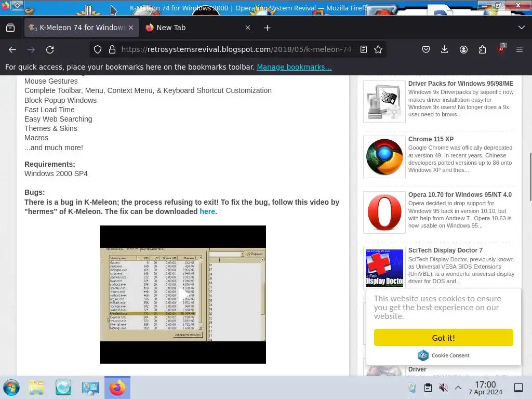
Task: Select the K-Meleon 74 for Windows tab
Action: (x=82, y=28)
